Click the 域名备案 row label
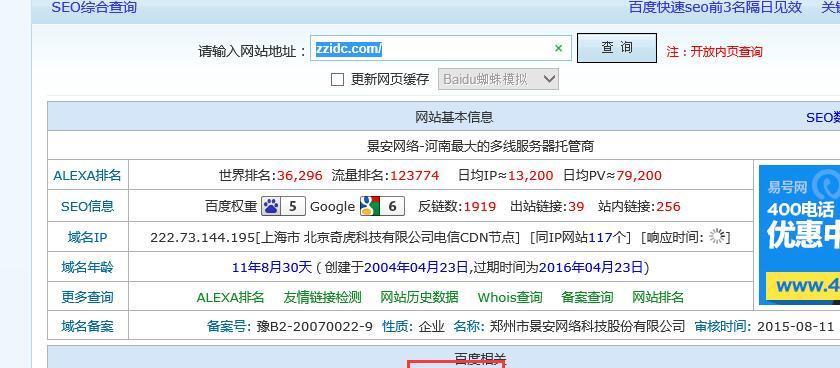The height and width of the screenshot is (368, 840). [88, 326]
